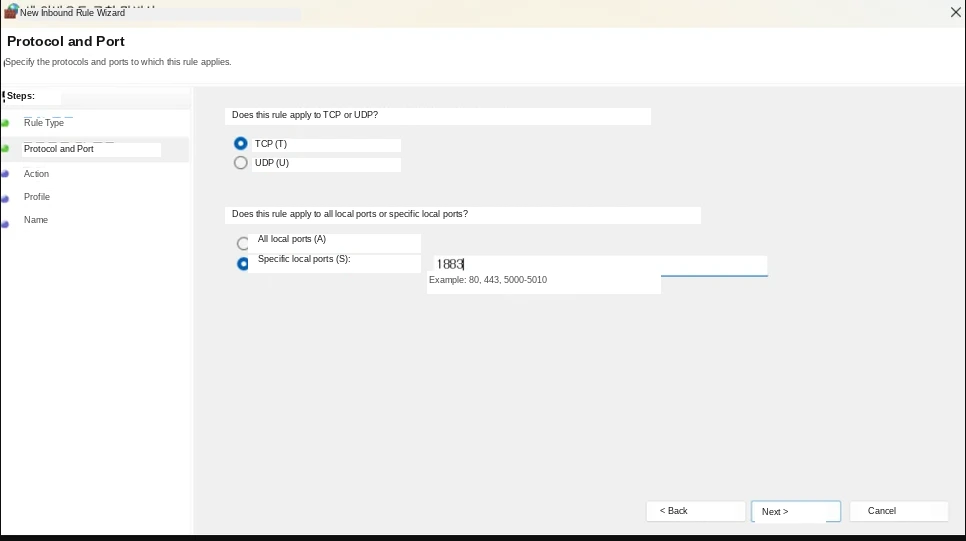The height and width of the screenshot is (541, 966).
Task: Choose Specific local ports (S) option
Action: tap(243, 264)
